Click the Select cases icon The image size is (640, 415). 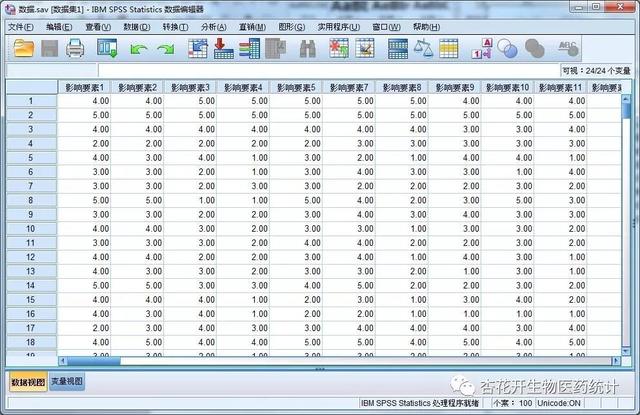pos(449,49)
